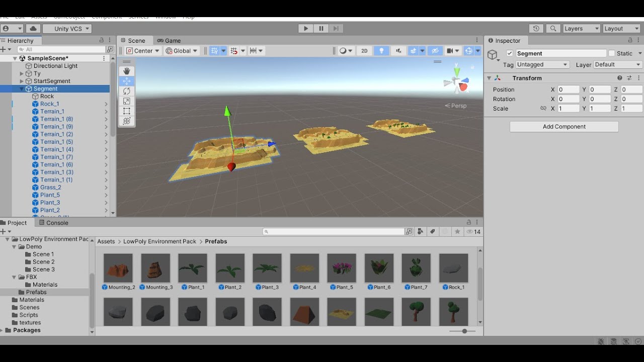
Task: Select the combined Transform tool
Action: click(x=126, y=121)
